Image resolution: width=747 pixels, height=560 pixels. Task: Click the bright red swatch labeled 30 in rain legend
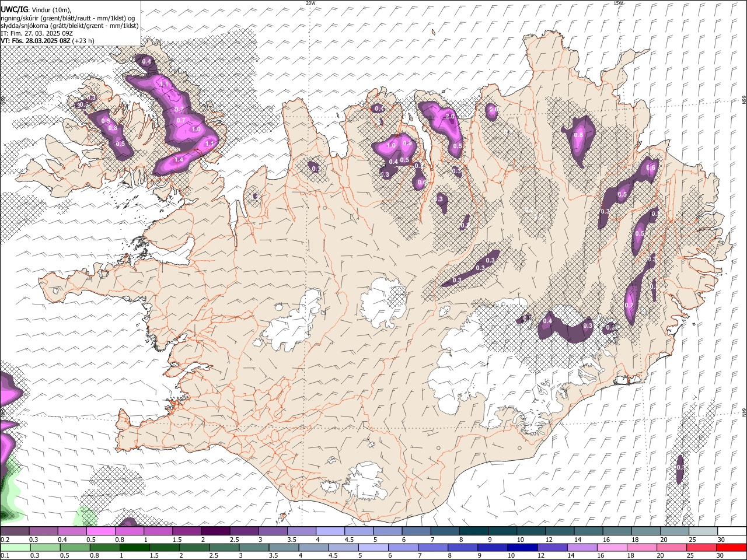(x=731, y=547)
